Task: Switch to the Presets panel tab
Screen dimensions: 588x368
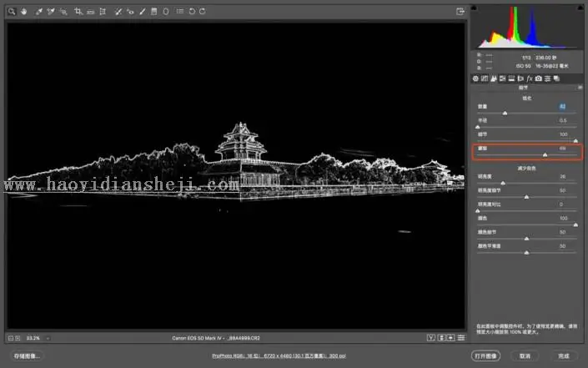Action: pos(547,78)
